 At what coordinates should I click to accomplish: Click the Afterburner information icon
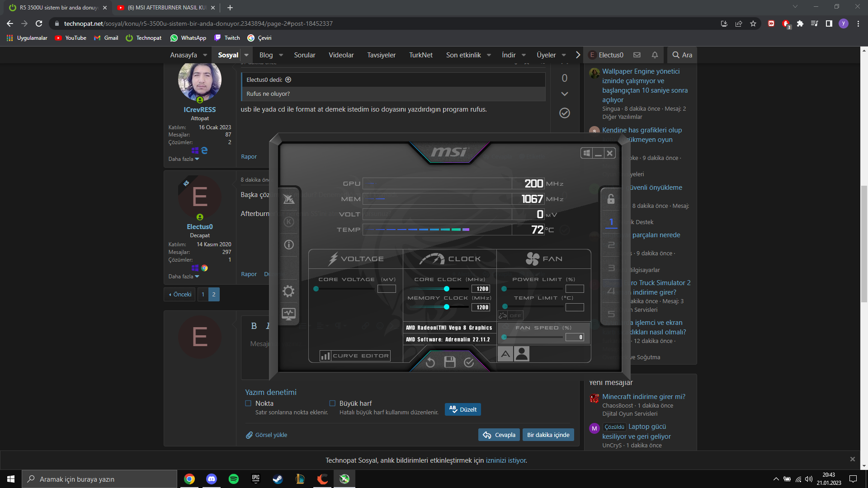pyautogui.click(x=289, y=245)
